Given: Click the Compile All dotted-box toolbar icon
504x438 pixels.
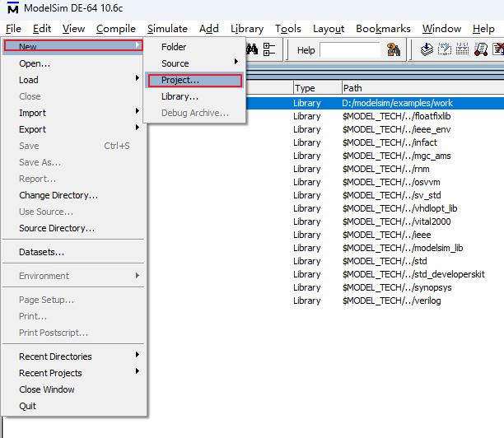Looking at the screenshot, I should (x=445, y=49).
